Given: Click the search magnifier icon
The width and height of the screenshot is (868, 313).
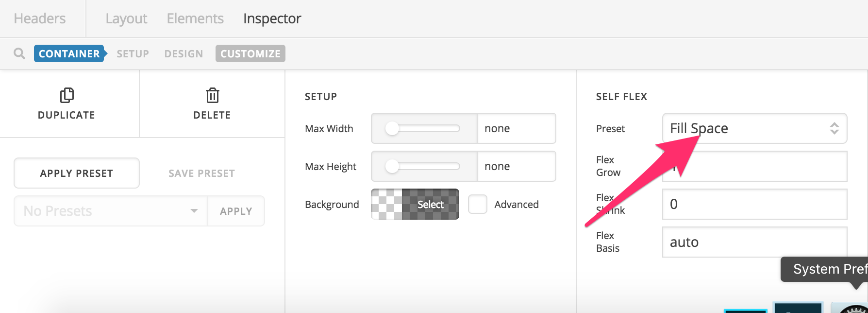Looking at the screenshot, I should [19, 53].
